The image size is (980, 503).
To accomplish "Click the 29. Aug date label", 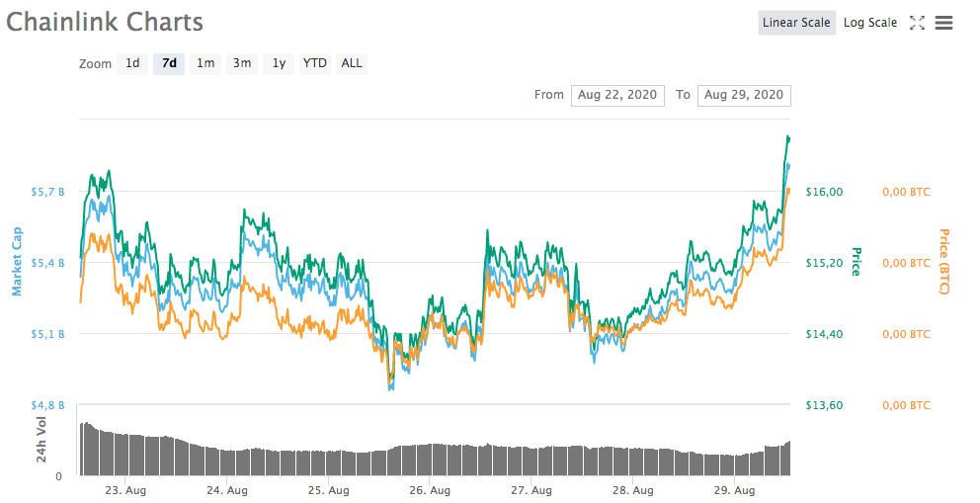I will click(x=734, y=490).
